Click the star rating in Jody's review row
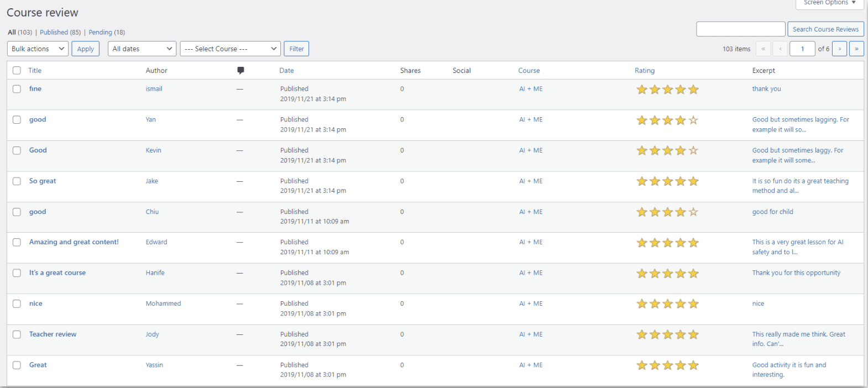 pyautogui.click(x=667, y=334)
